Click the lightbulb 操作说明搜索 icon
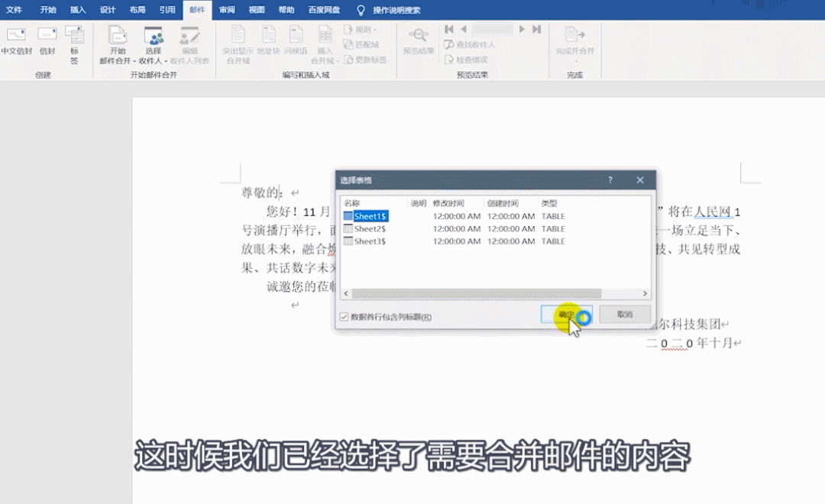Viewport: 825px width, 504px height. (361, 11)
